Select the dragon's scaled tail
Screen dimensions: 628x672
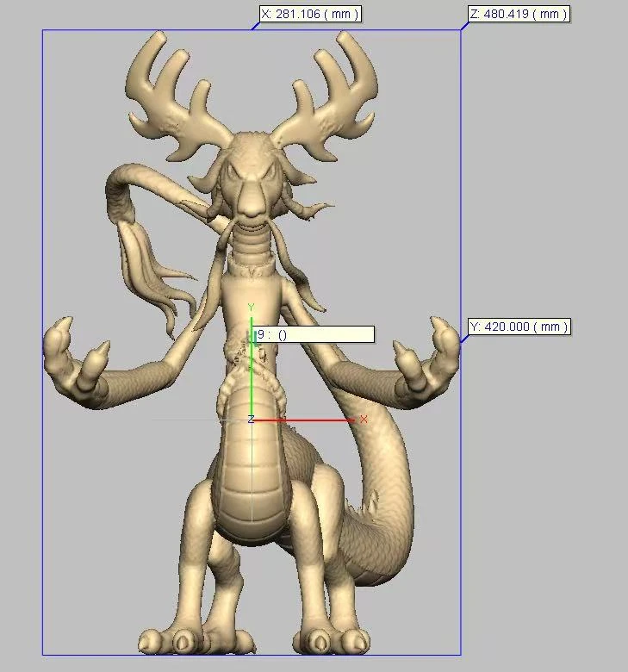pyautogui.click(x=379, y=482)
